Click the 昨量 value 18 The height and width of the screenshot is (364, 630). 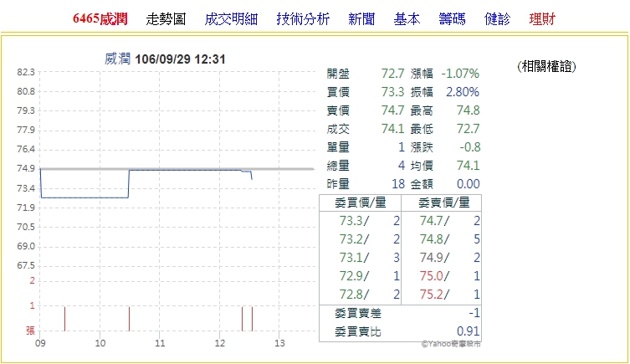[x=398, y=184]
